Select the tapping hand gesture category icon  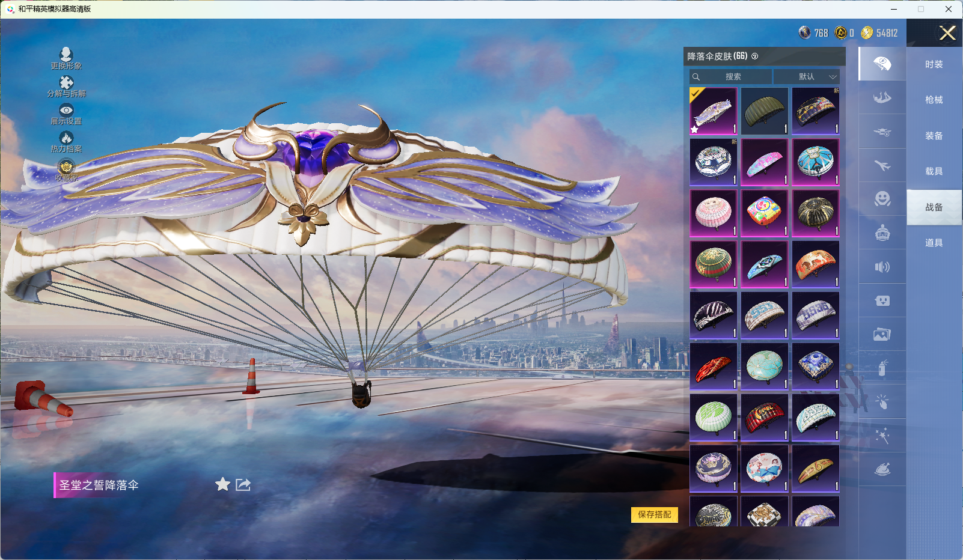(x=882, y=402)
